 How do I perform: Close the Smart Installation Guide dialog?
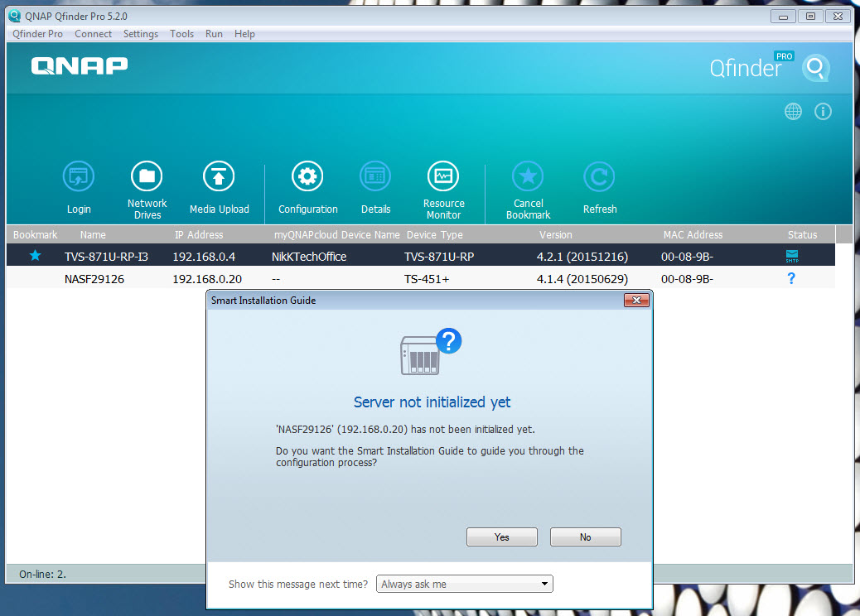click(x=636, y=301)
